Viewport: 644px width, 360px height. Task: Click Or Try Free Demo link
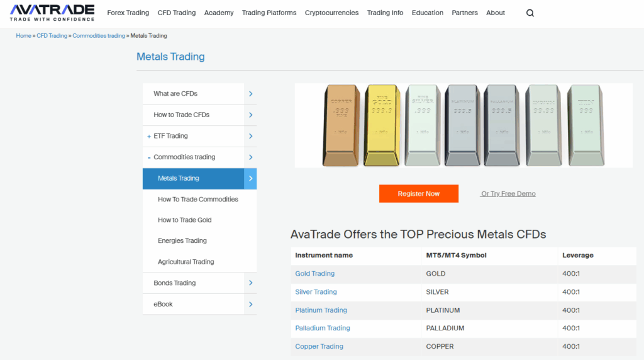click(508, 194)
